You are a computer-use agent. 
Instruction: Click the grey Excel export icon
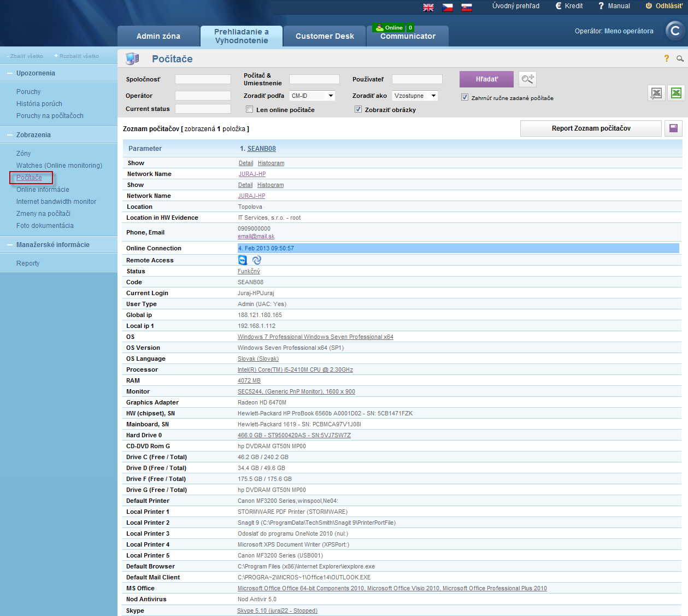point(656,93)
